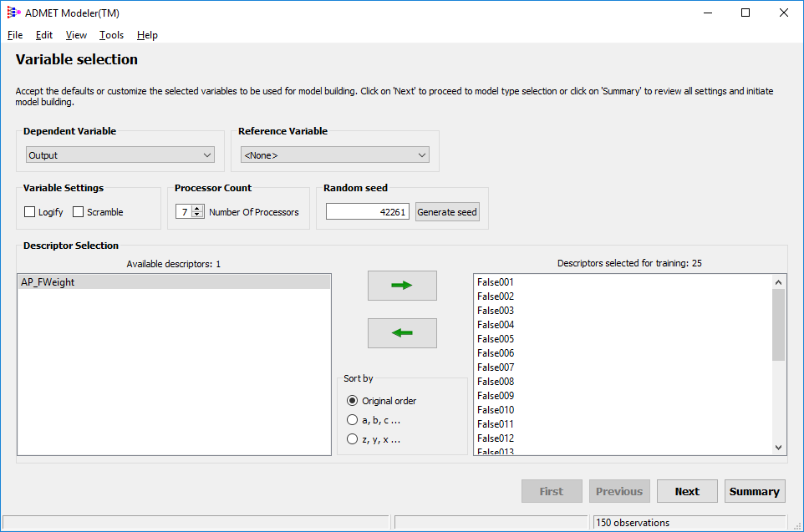The width and height of the screenshot is (804, 532).
Task: Open the Edit menu
Action: (x=44, y=35)
